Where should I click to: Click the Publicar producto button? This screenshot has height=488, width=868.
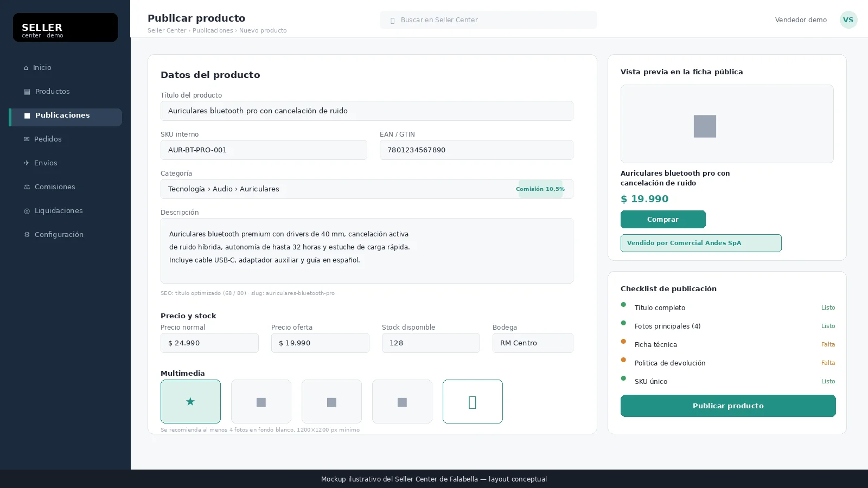point(728,406)
